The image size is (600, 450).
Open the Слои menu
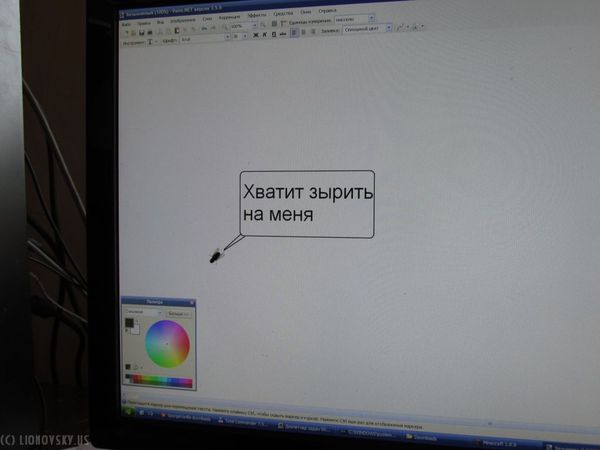207,19
